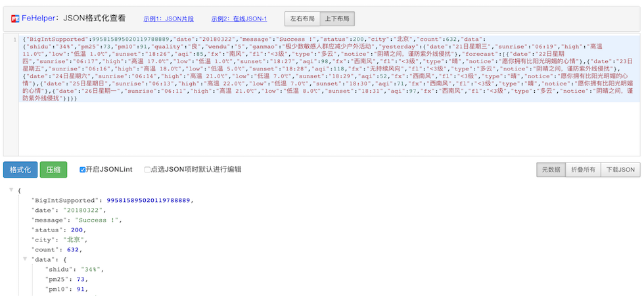Screen dimensions: 644x296
Task: Click line number 1 in editor gutter
Action: click(x=14, y=39)
